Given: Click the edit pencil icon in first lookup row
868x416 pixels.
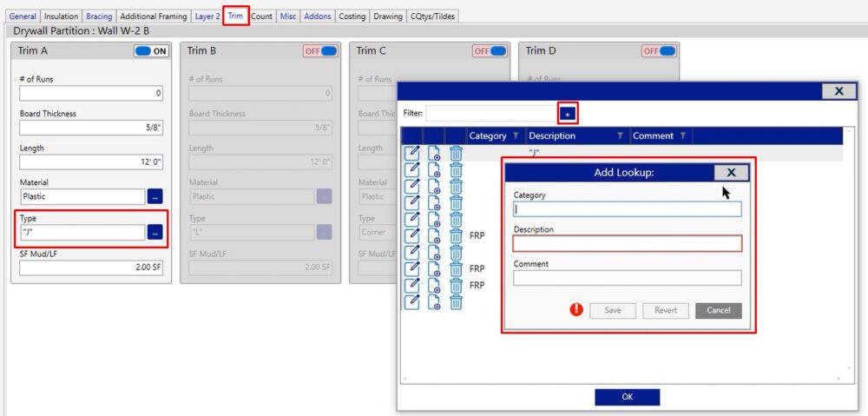Looking at the screenshot, I should pos(412,154).
